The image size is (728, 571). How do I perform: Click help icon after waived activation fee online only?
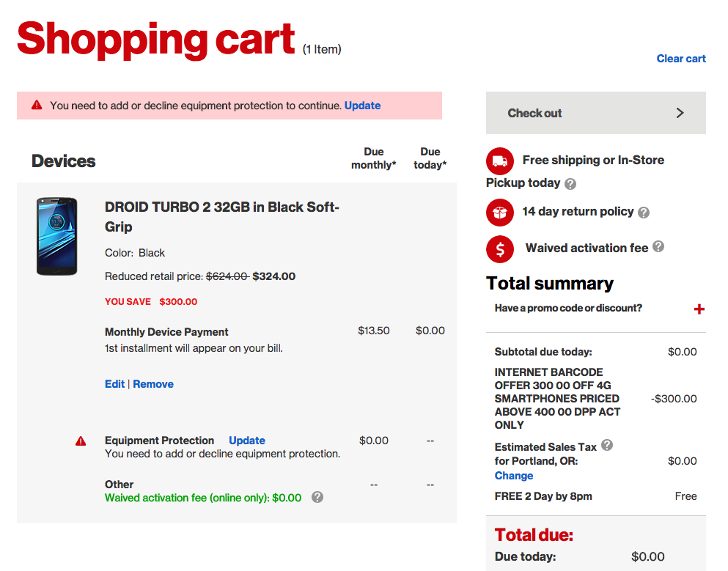point(317,498)
